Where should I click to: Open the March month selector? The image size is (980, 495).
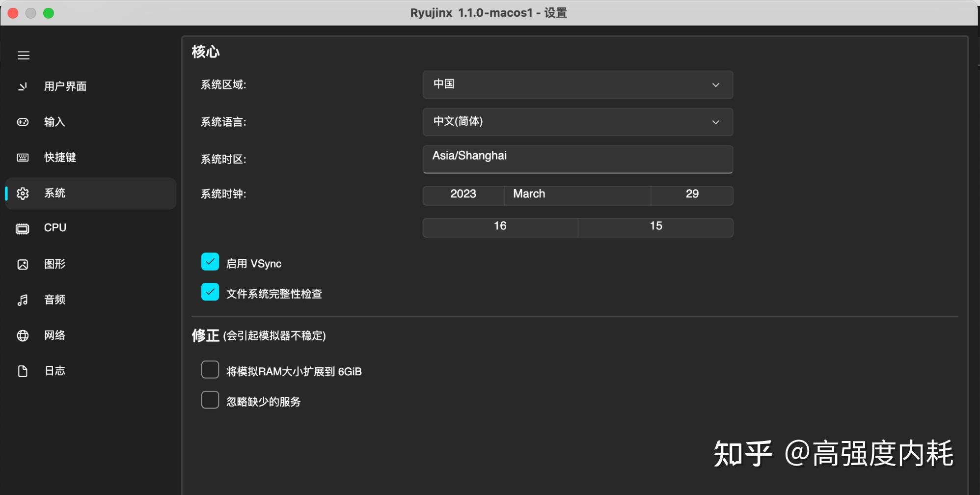[x=577, y=194]
